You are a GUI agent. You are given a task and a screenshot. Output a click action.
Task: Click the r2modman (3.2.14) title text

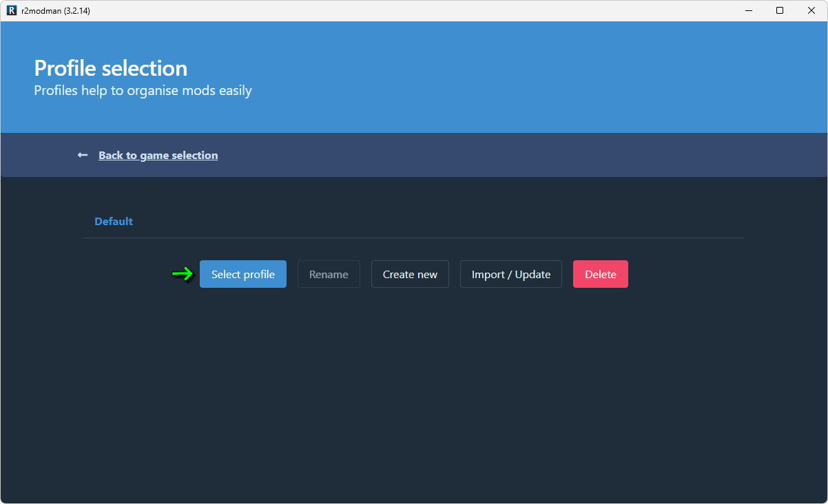(56, 10)
